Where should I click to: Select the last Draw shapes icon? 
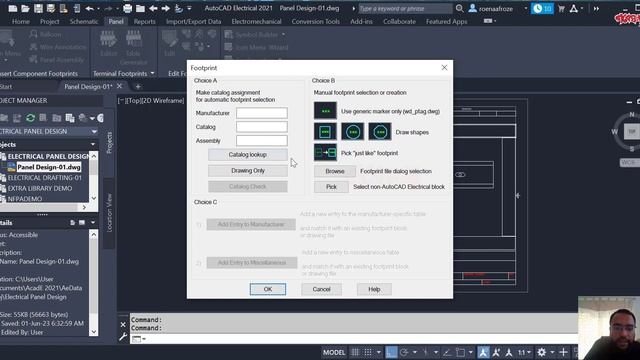(380, 132)
